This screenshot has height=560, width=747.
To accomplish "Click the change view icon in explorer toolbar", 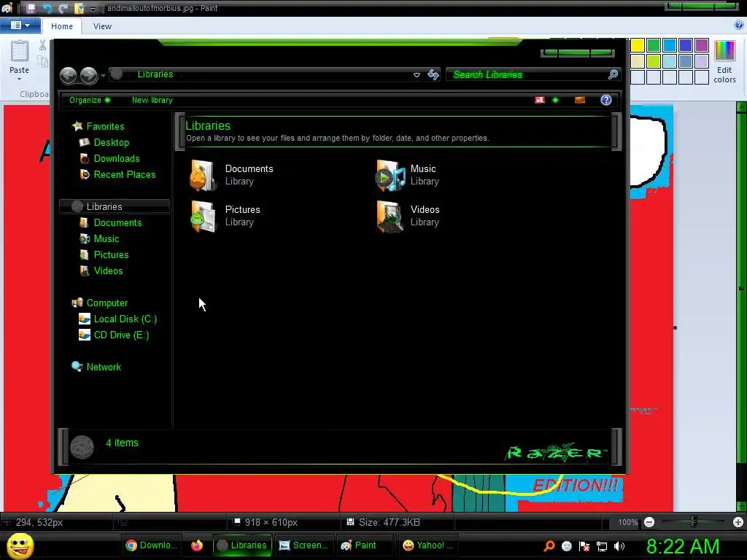I will tap(540, 100).
